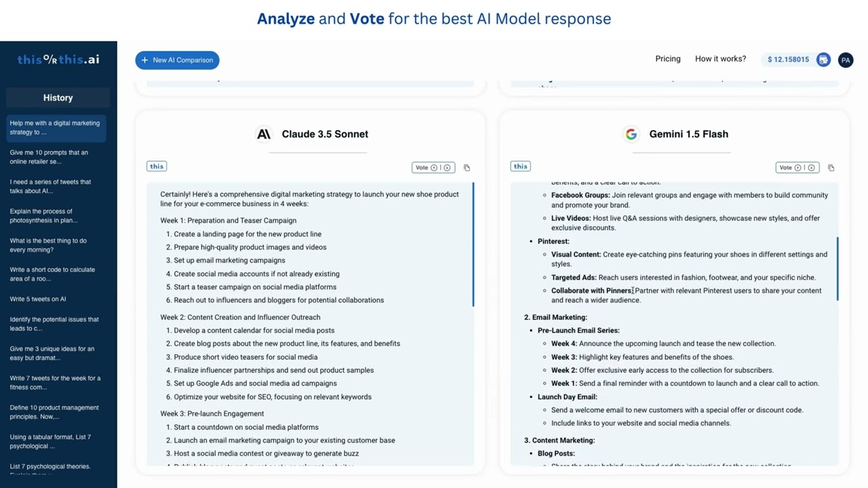
Task: Open the 'How it works?' link
Action: click(720, 59)
